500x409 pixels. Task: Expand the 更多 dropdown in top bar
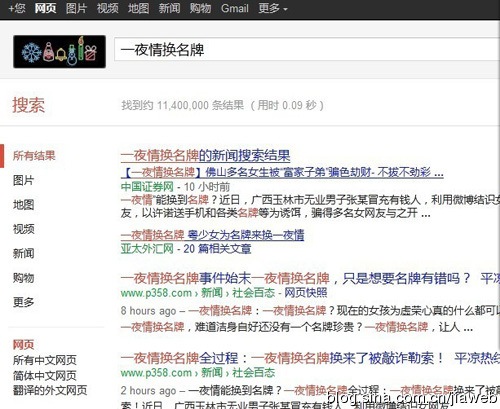[273, 8]
